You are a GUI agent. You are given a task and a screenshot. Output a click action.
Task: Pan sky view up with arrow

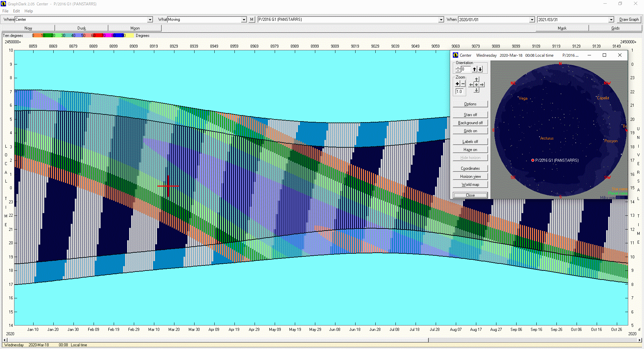click(x=477, y=80)
